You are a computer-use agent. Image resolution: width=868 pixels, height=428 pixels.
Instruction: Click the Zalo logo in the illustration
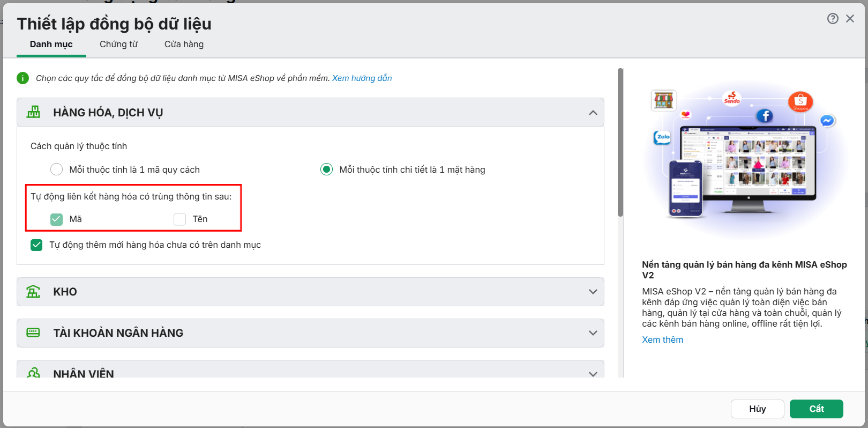tap(663, 138)
